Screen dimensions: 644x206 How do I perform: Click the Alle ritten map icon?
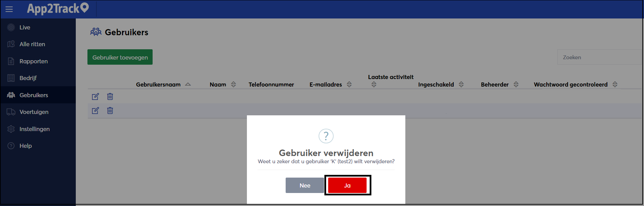[x=11, y=44]
